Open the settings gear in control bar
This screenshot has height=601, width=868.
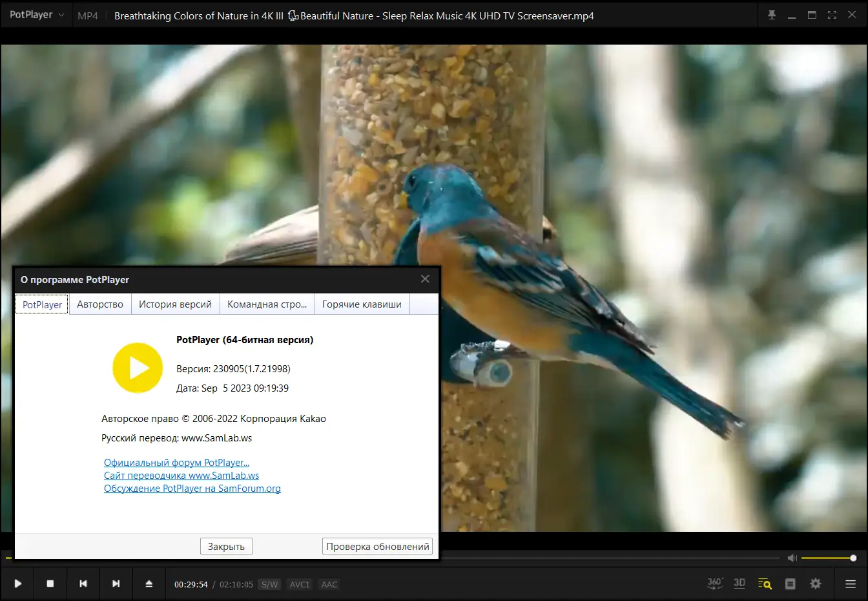click(x=816, y=584)
